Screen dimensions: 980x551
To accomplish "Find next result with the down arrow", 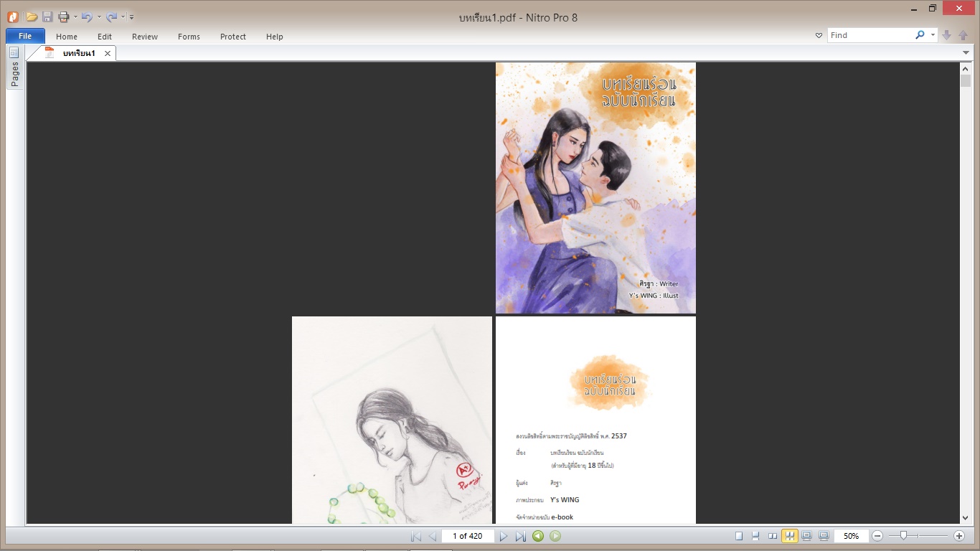I will (947, 35).
